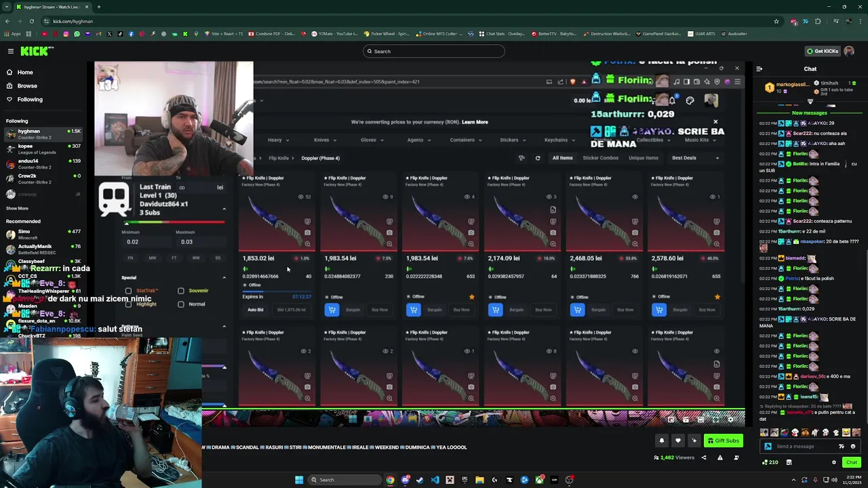
Task: Open the emote picker smiley icon
Action: 853,446
